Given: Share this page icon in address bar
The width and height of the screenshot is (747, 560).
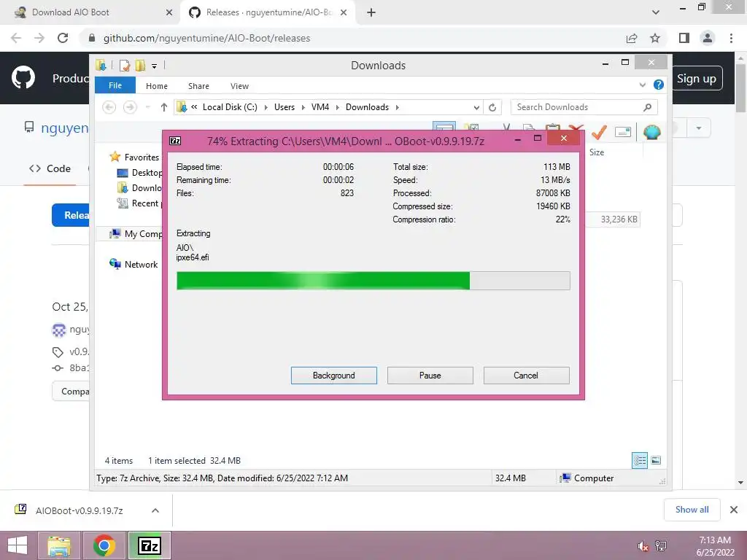Looking at the screenshot, I should coord(632,38).
